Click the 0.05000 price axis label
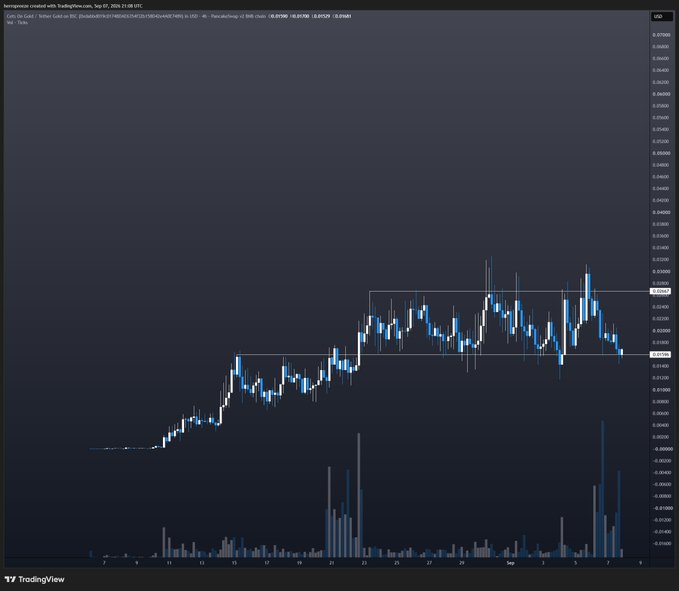Viewport: 679px width, 591px height. click(x=661, y=153)
